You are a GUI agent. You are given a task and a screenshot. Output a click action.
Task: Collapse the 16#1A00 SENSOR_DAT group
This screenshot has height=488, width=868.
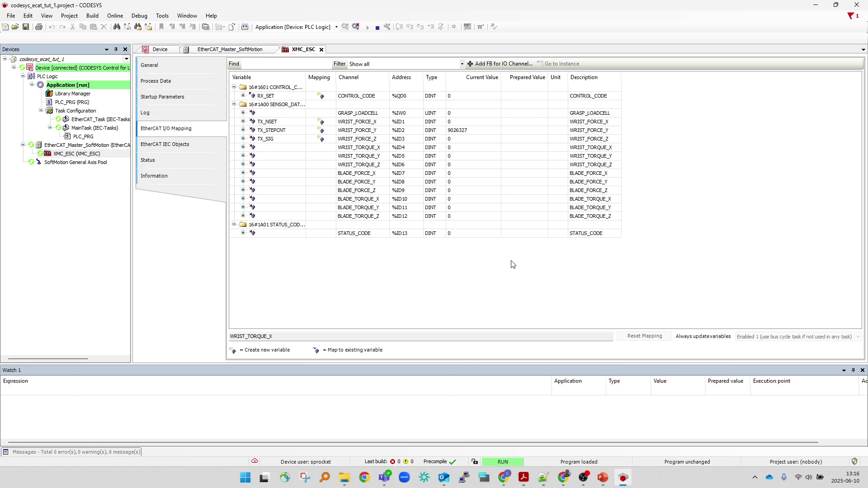coord(233,104)
